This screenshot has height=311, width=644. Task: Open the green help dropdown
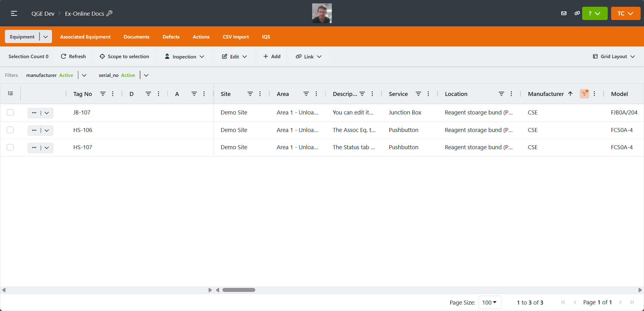tap(595, 13)
